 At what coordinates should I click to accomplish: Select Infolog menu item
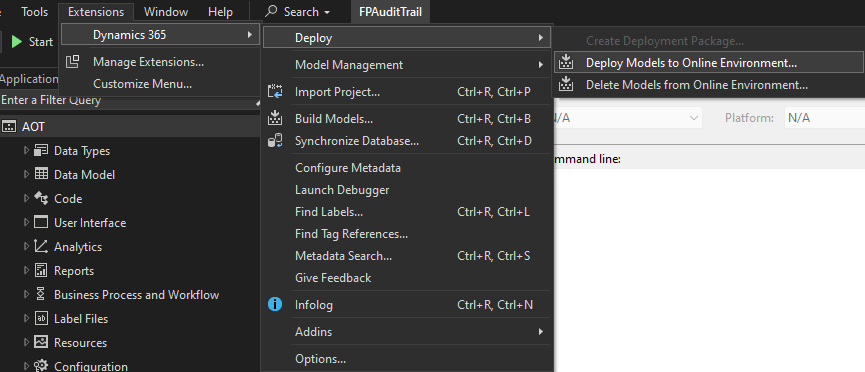[407, 305]
